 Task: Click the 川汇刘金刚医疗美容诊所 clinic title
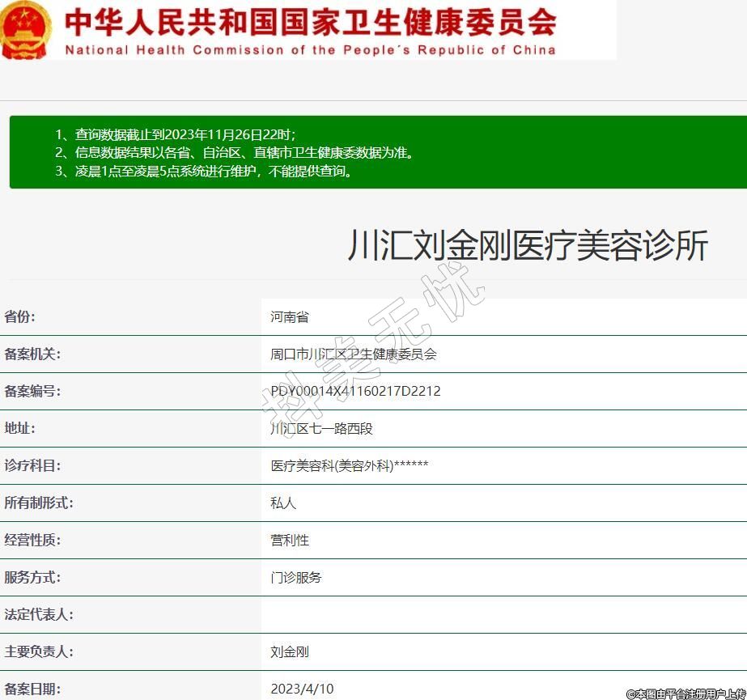(528, 245)
